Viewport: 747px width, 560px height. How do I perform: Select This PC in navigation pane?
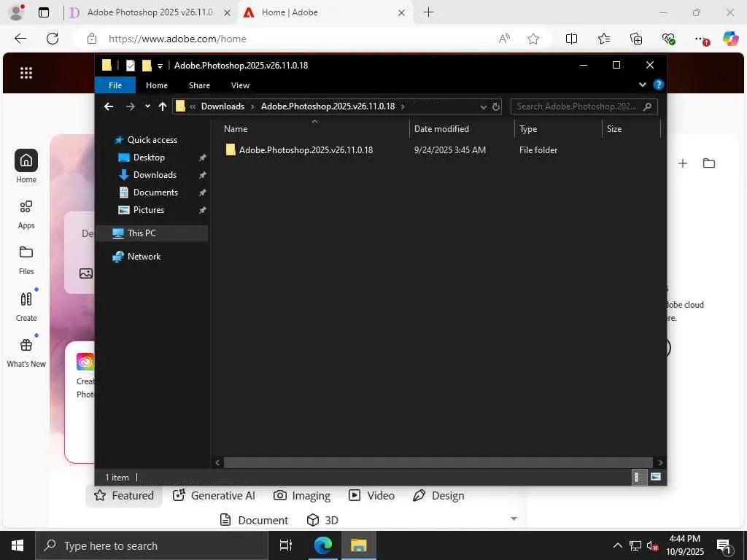click(152, 233)
